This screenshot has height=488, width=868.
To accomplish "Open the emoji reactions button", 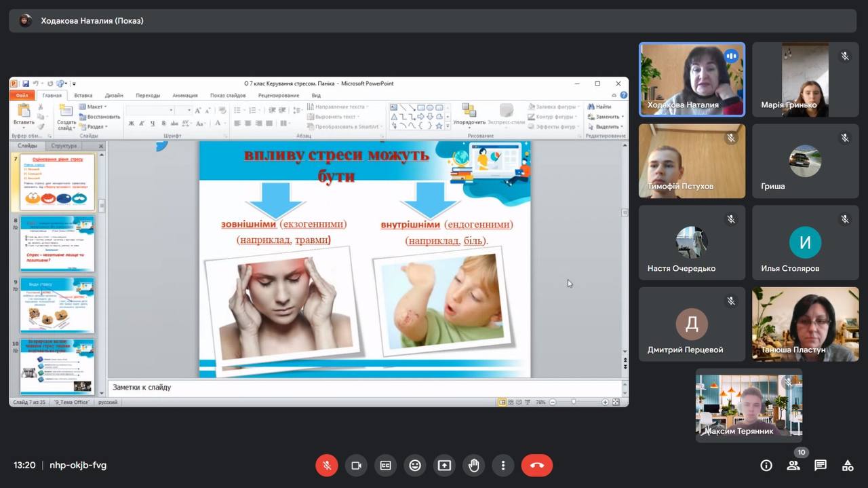I will point(415,465).
